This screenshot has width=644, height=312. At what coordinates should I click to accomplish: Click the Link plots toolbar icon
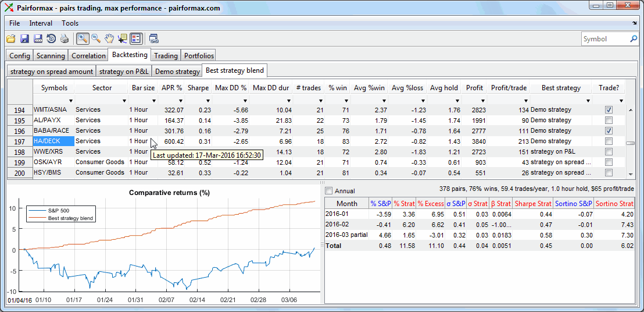pyautogui.click(x=154, y=38)
